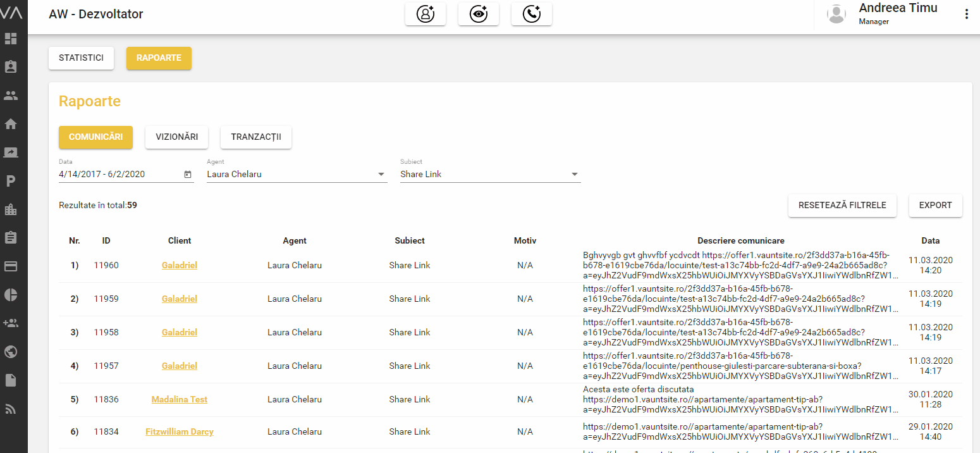This screenshot has height=453, width=980.
Task: Expand the Agent dropdown showing Laura Chelaru
Action: (381, 175)
